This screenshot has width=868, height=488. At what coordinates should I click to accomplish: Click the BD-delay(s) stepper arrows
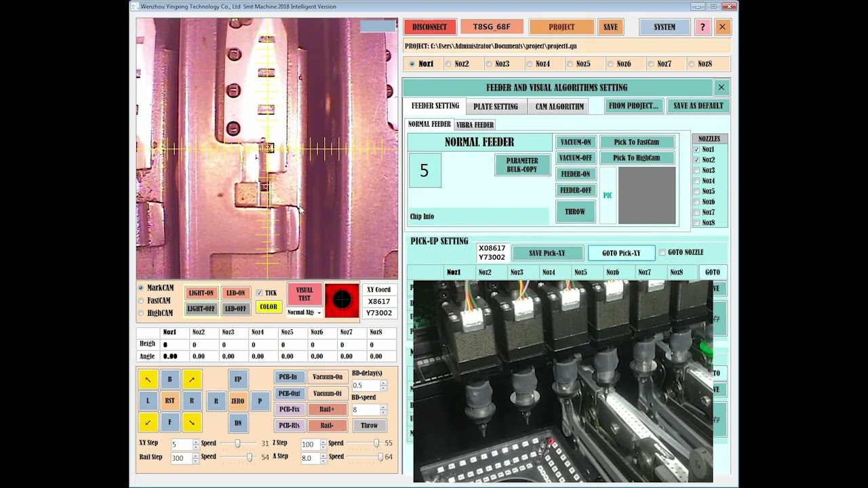tap(383, 385)
